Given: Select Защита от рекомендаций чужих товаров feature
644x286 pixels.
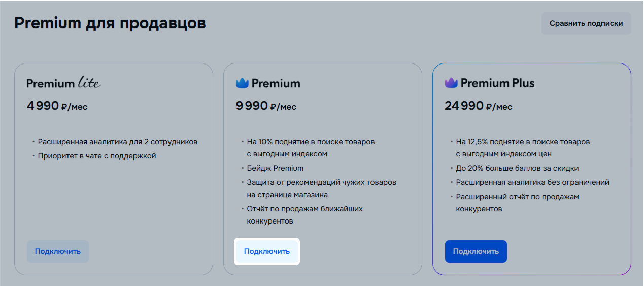Looking at the screenshot, I should [x=322, y=188].
